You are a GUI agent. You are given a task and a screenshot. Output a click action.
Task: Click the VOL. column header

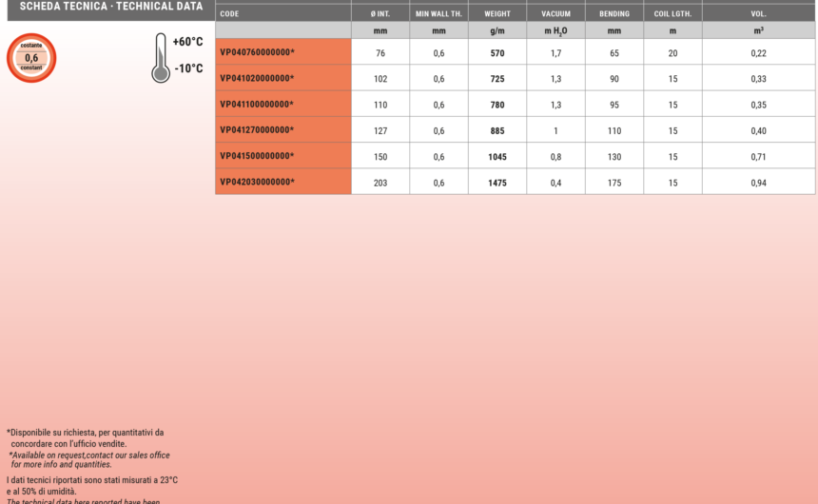coord(758,14)
